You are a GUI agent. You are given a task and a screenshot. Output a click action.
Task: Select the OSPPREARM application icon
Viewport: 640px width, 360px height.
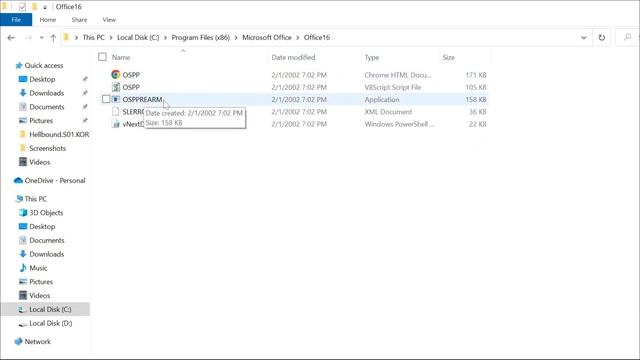coord(116,99)
